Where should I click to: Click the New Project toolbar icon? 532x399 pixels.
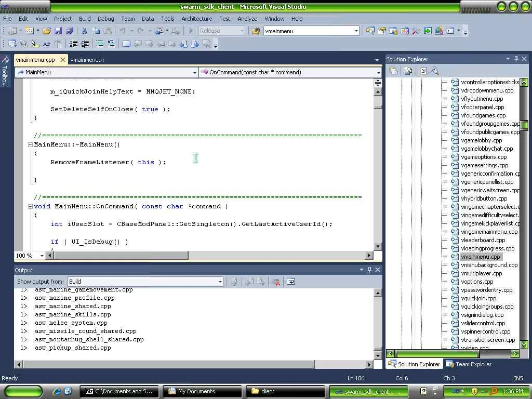pyautogui.click(x=12, y=31)
